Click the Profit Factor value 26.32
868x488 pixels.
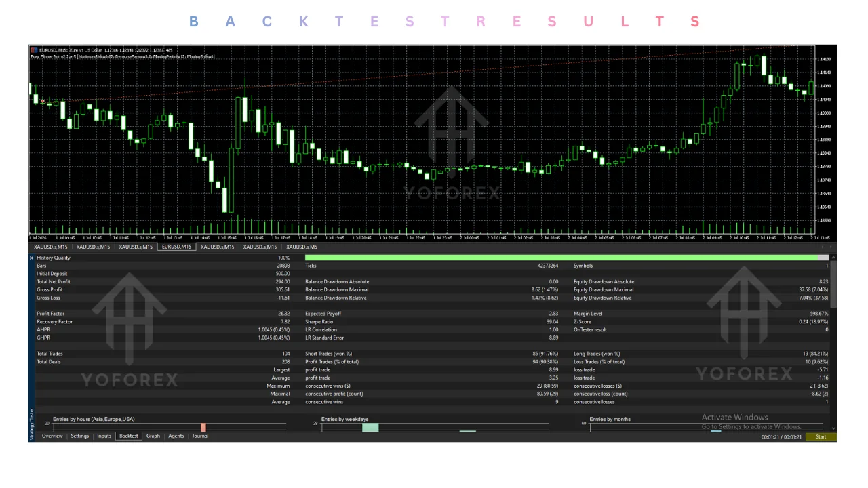pos(284,314)
